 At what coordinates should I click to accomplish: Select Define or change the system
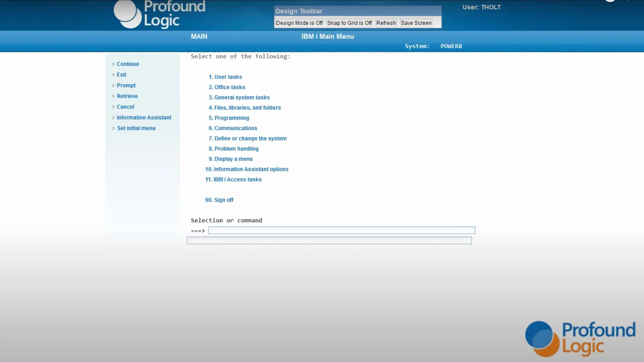(248, 138)
